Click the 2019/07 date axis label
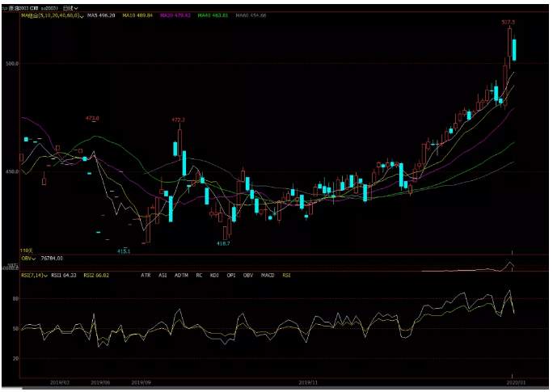Screen dimensions: 553x392 tap(60, 382)
